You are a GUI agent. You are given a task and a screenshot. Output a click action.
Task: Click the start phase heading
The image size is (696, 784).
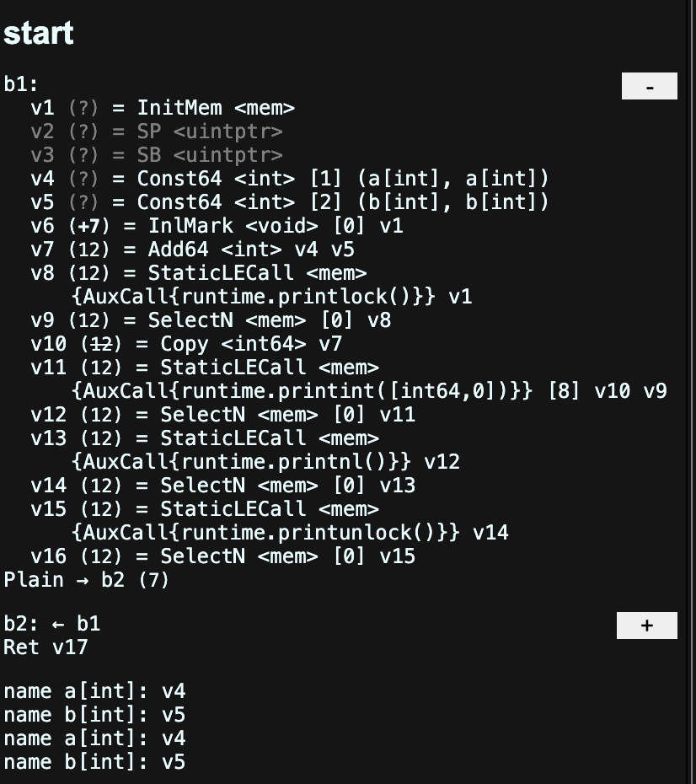click(x=38, y=32)
